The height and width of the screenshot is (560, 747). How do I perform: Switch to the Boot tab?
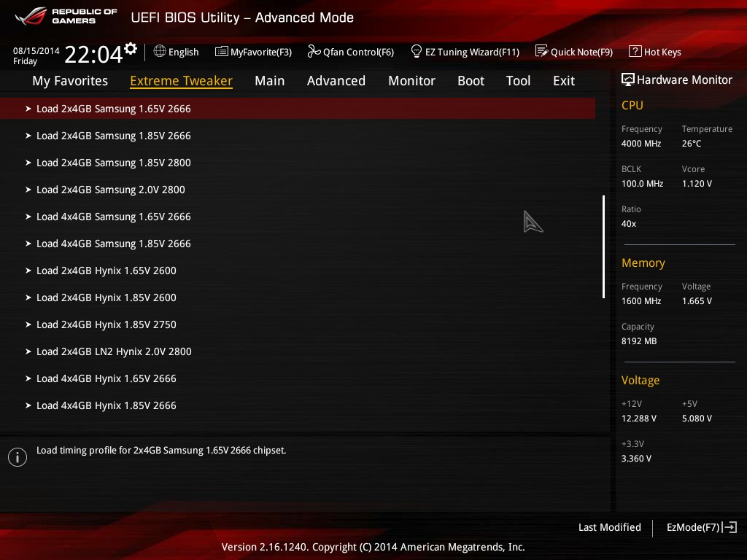point(471,81)
